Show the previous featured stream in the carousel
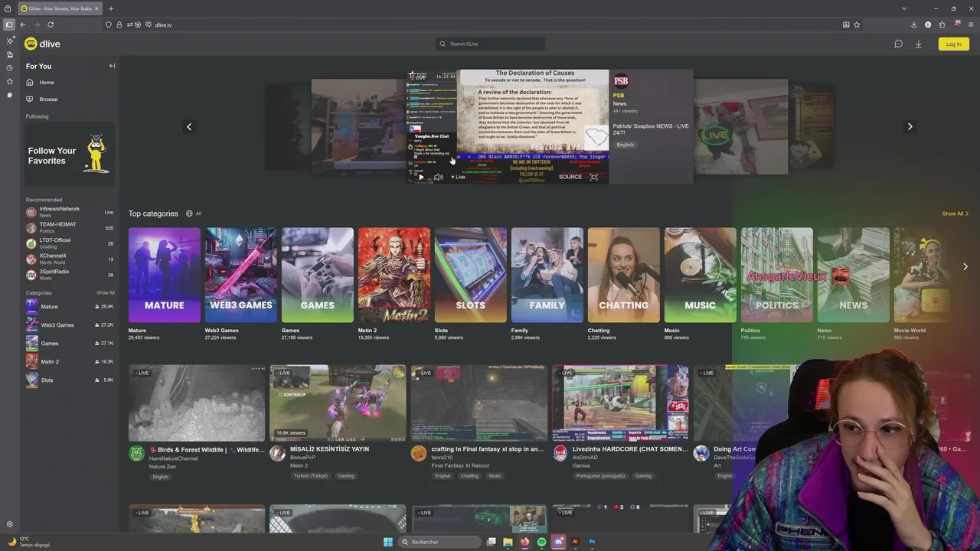Screen dimensions: 980x551 point(189,126)
